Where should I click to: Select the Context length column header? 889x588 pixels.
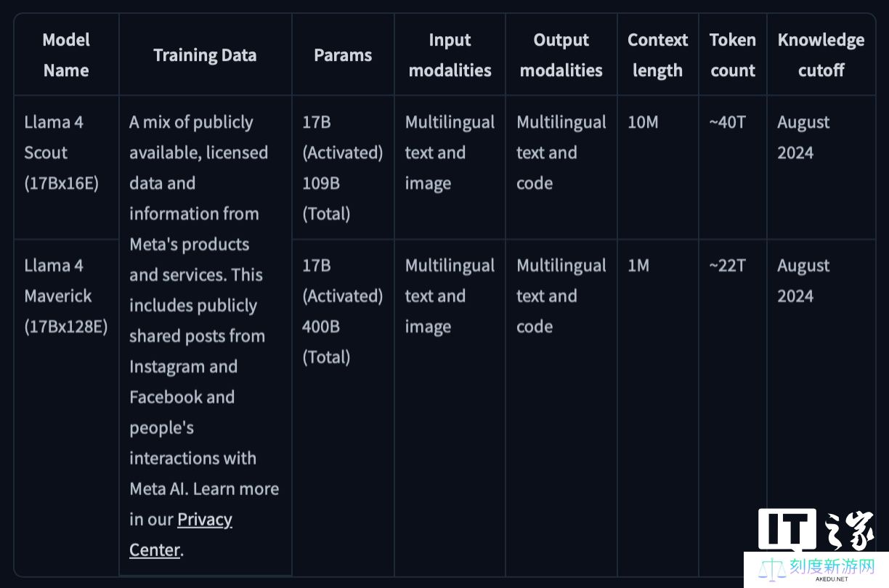(657, 55)
